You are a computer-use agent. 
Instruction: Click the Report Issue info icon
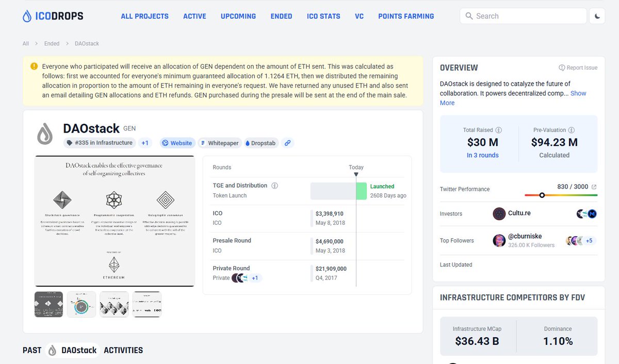(x=562, y=68)
